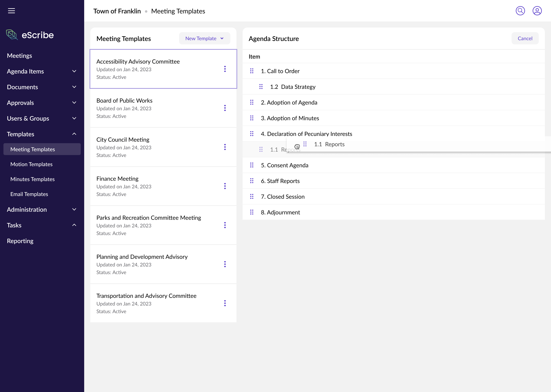This screenshot has width=551, height=392.
Task: Select Accessibility Advisory Committee template
Action: pos(163,69)
